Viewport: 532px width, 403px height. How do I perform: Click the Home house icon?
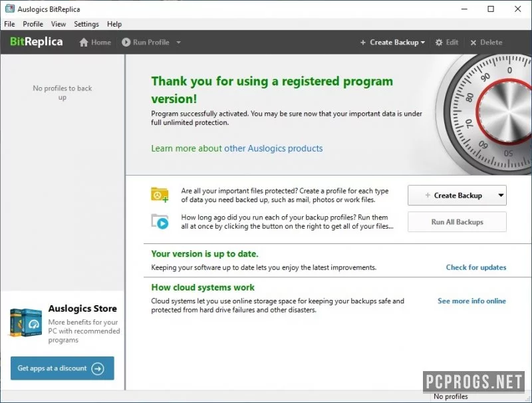(84, 43)
